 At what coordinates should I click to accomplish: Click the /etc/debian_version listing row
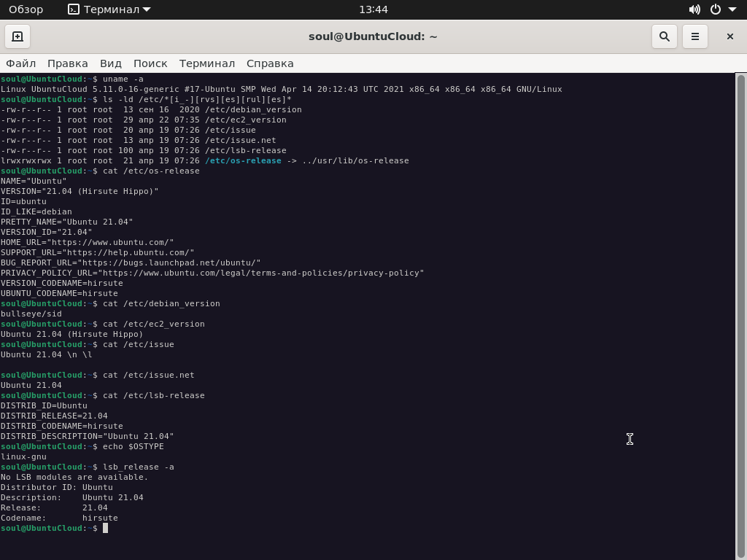(x=151, y=109)
